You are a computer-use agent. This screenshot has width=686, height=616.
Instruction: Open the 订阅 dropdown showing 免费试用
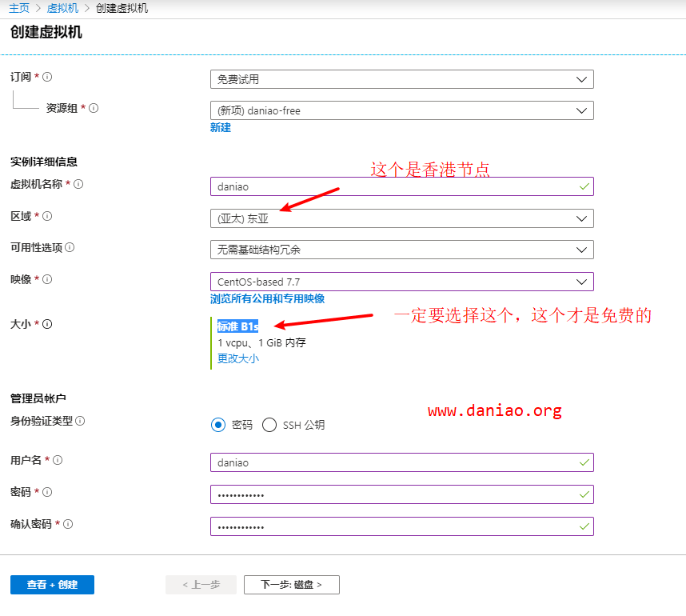(401, 79)
